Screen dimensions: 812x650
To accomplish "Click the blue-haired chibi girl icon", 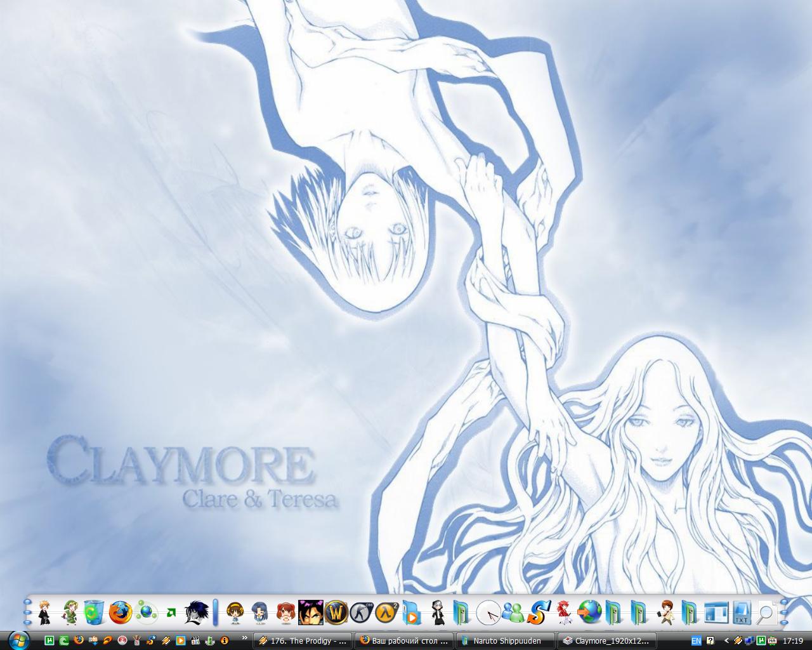I will (x=260, y=613).
